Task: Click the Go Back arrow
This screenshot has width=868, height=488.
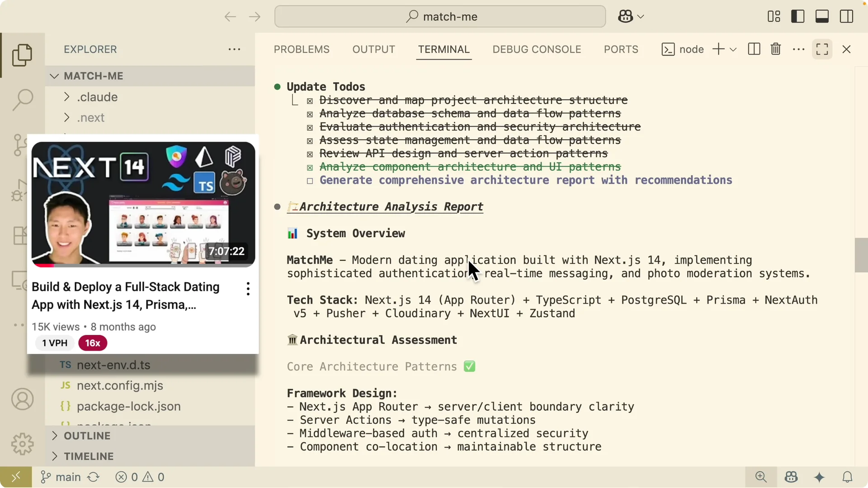Action: point(230,17)
